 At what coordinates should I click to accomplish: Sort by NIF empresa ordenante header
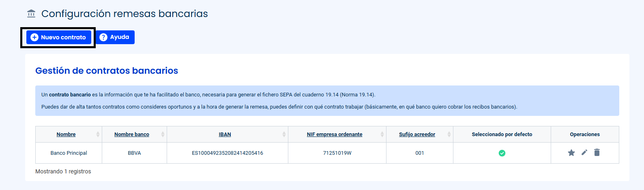(335, 134)
